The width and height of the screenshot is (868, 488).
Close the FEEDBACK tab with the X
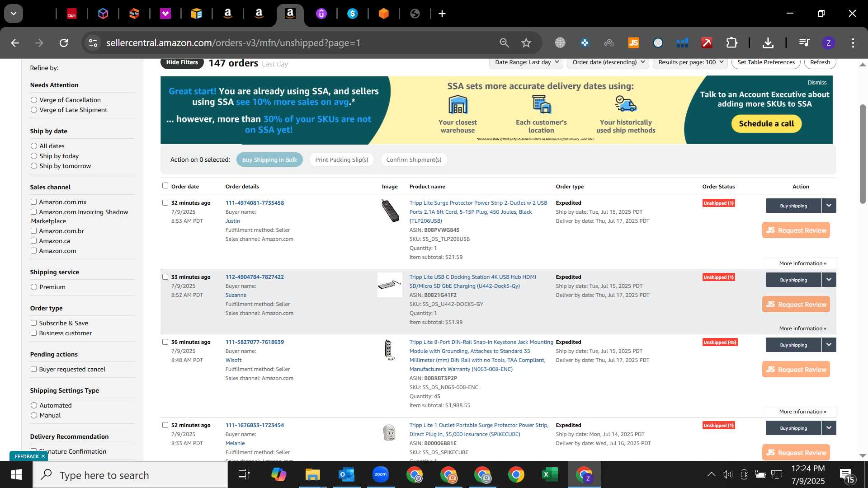43,456
